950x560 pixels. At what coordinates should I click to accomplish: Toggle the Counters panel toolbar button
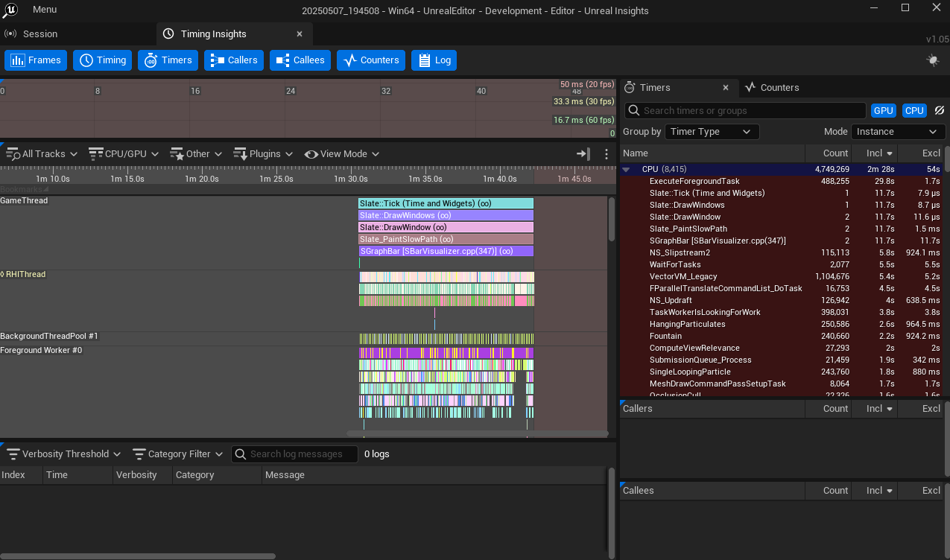click(x=371, y=60)
